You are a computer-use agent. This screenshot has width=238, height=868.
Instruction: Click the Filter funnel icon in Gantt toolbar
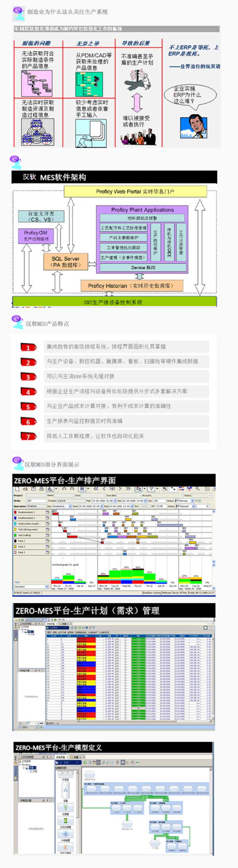pyautogui.click(x=151, y=489)
